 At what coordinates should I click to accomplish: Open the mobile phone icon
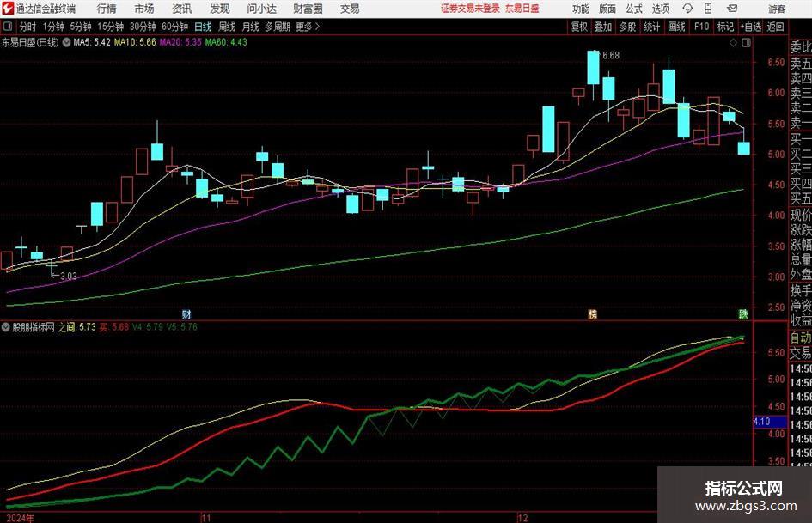(x=708, y=9)
